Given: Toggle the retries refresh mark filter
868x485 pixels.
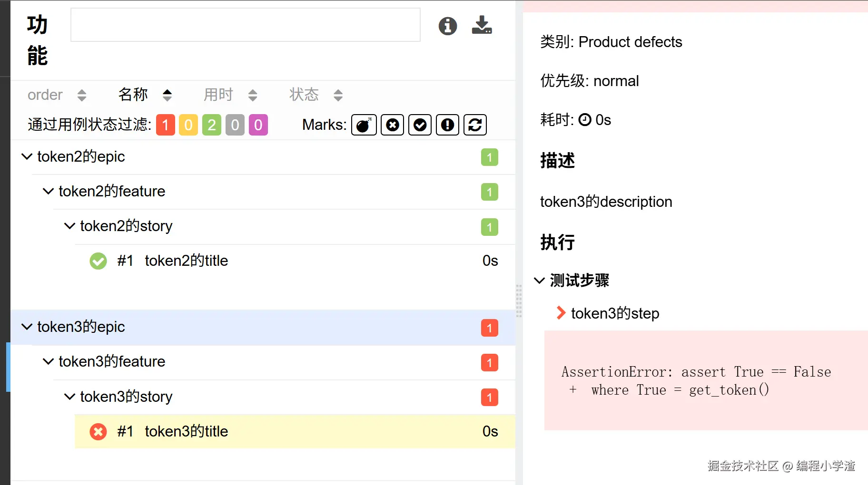Looking at the screenshot, I should click(x=475, y=125).
